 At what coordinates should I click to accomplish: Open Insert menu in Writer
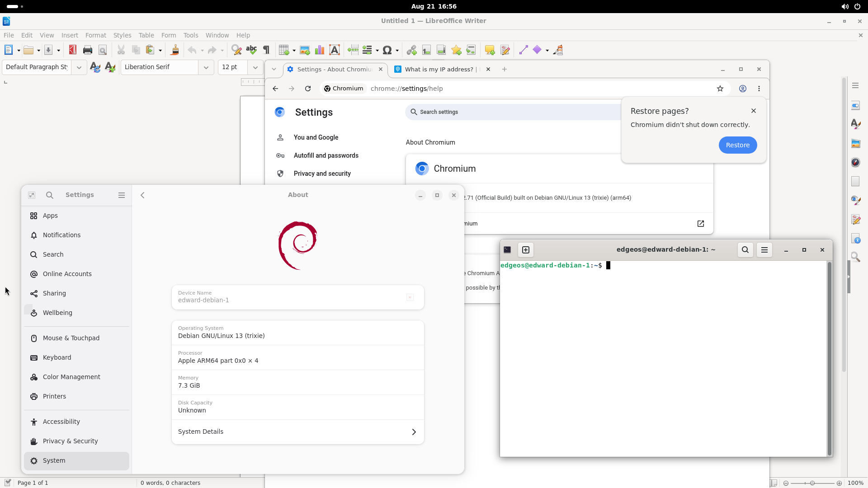click(70, 35)
